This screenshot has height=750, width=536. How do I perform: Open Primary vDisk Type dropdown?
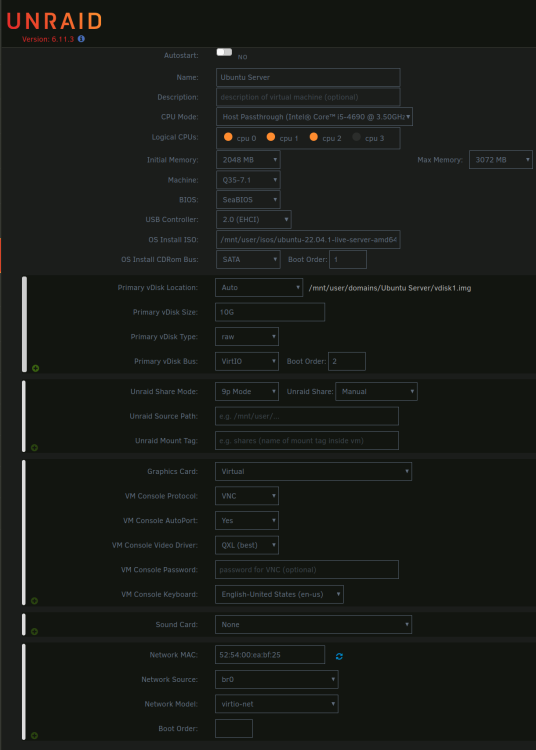tap(247, 337)
